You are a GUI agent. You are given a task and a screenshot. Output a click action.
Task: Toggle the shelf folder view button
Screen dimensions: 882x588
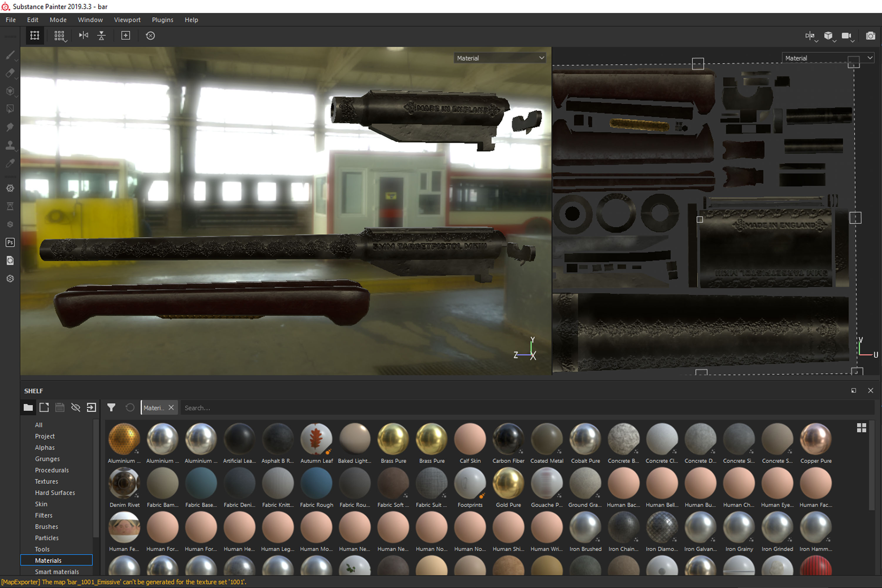click(x=28, y=407)
